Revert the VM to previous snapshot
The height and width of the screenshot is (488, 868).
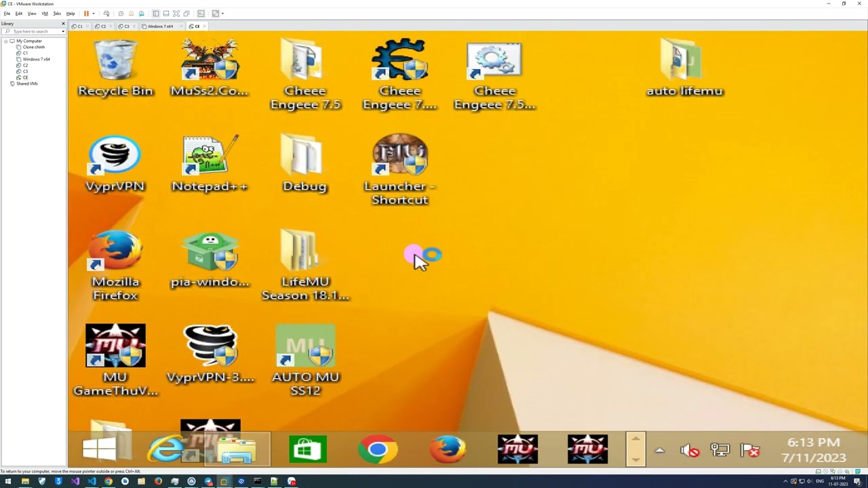coord(131,14)
